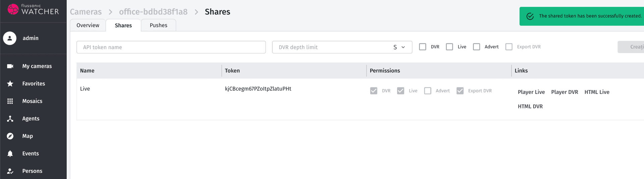Tick the Live permission checkbox in form
This screenshot has width=644, height=179.
click(x=449, y=47)
